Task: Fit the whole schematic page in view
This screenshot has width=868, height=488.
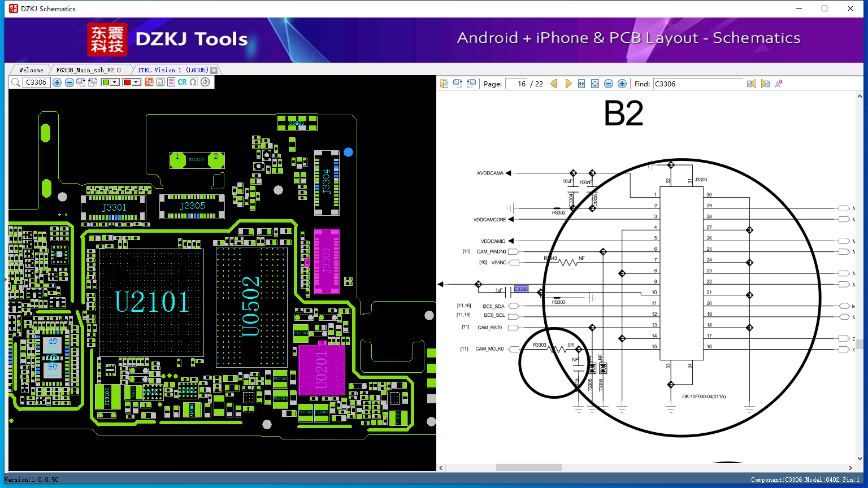Action: 595,84
